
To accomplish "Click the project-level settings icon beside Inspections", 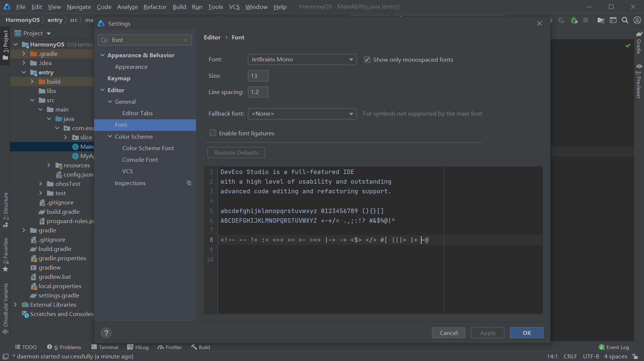I will pos(189,183).
